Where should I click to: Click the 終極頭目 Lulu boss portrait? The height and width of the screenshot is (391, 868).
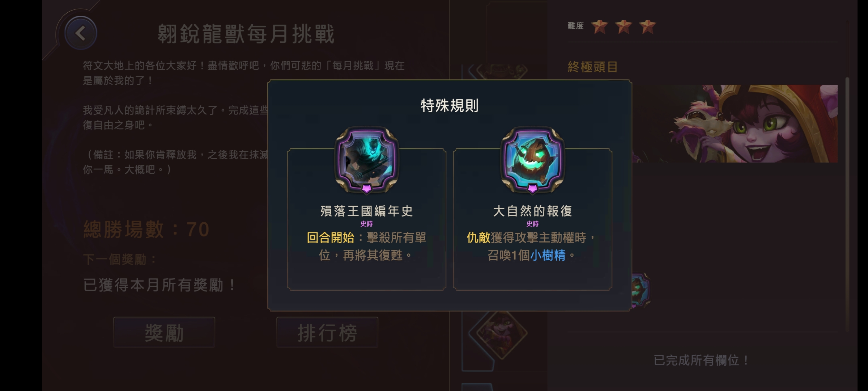tap(735, 123)
